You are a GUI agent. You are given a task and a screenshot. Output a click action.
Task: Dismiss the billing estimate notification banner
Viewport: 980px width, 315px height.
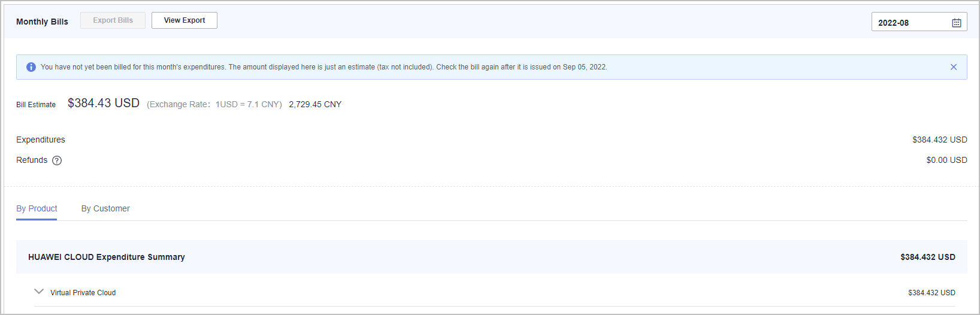[x=953, y=67]
